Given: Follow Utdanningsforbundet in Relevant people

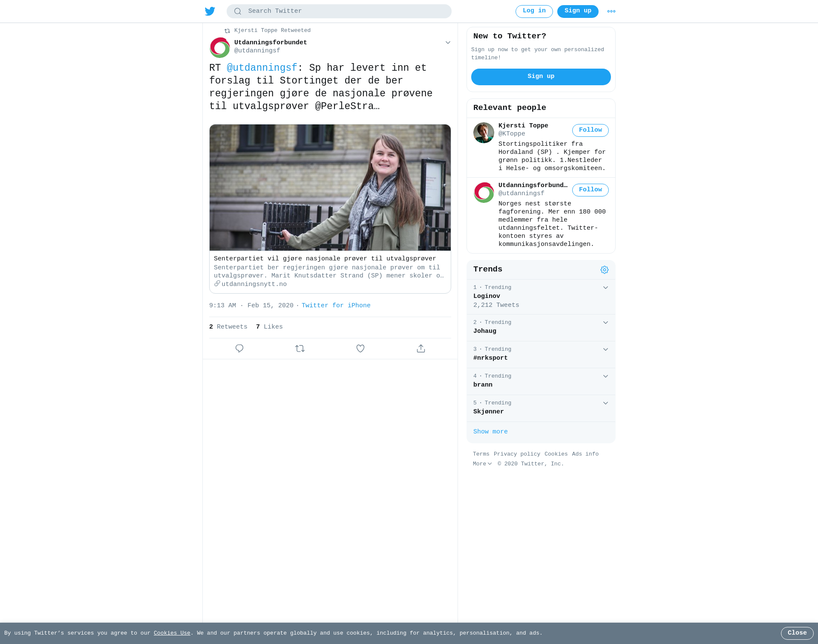Looking at the screenshot, I should (x=590, y=190).
